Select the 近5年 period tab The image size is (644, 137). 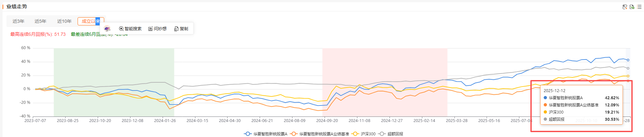pyautogui.click(x=41, y=21)
